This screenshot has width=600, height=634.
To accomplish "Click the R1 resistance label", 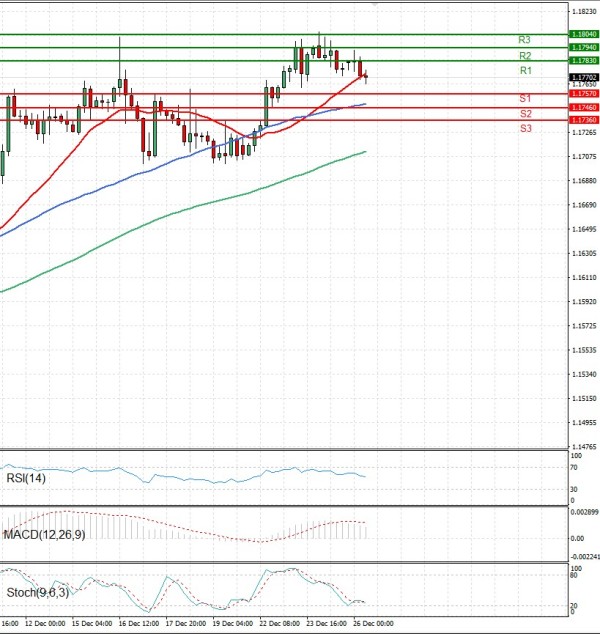I will tap(524, 72).
